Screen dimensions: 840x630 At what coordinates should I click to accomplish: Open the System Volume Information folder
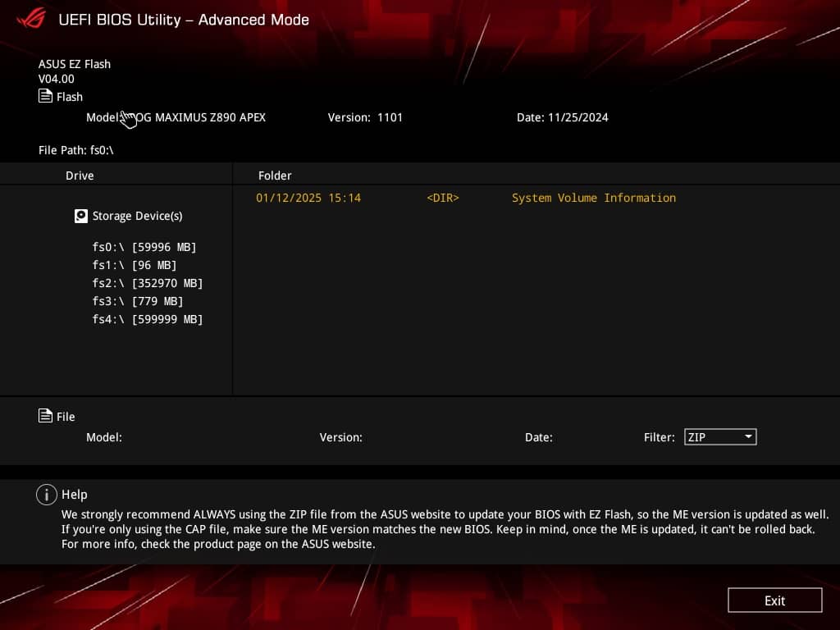tap(594, 198)
